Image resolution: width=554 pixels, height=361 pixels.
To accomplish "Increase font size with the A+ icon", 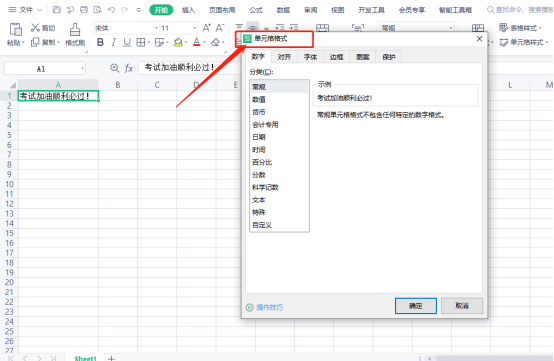I will coord(207,28).
